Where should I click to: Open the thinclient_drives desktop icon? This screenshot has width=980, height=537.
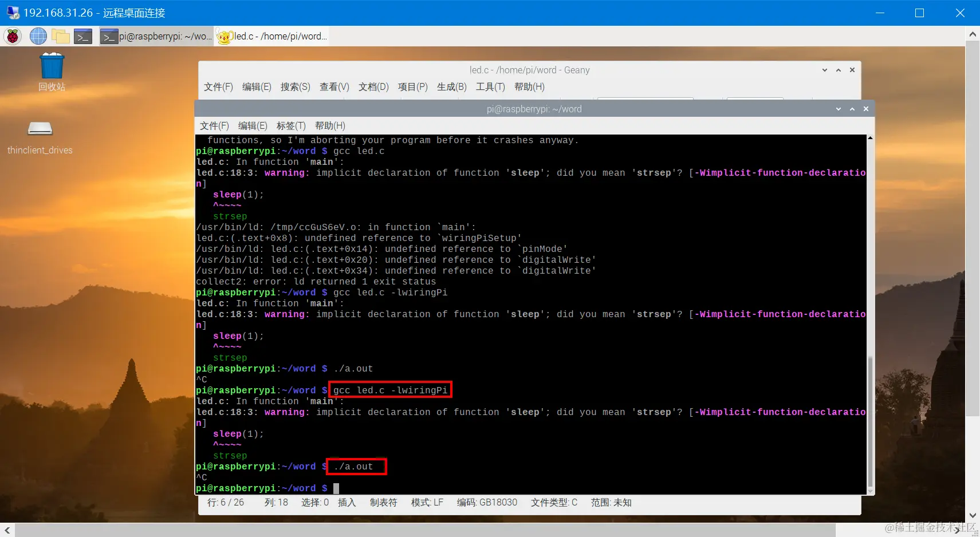pyautogui.click(x=40, y=138)
